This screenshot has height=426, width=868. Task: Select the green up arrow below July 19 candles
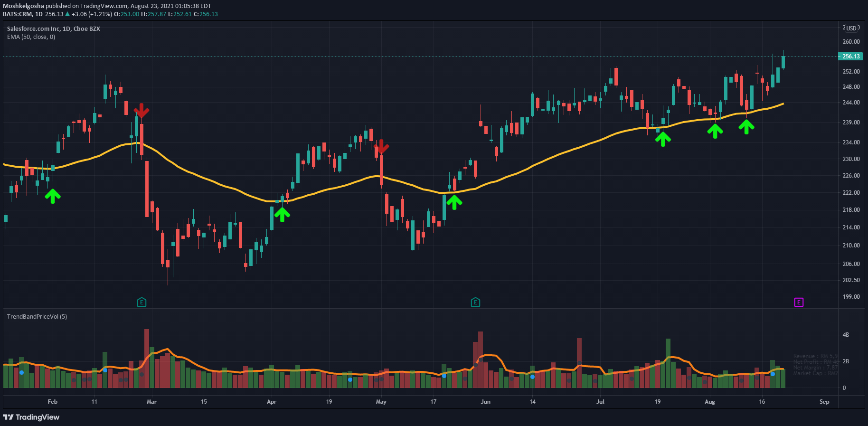663,139
